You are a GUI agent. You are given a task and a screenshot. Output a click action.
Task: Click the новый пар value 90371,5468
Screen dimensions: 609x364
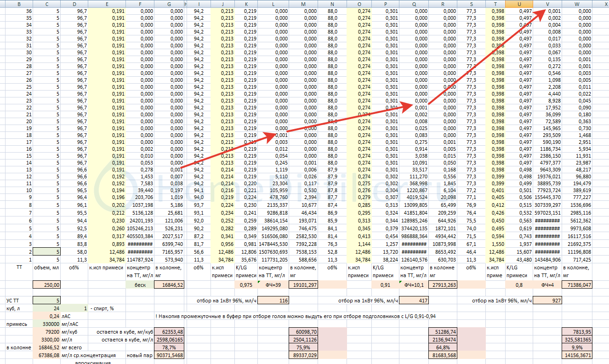click(x=169, y=355)
